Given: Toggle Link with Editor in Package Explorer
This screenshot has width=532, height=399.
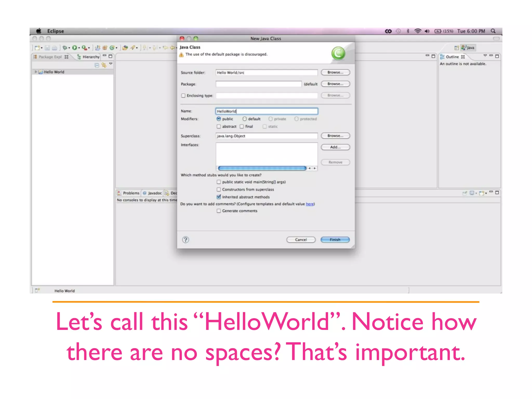Looking at the screenshot, I should 104,65.
